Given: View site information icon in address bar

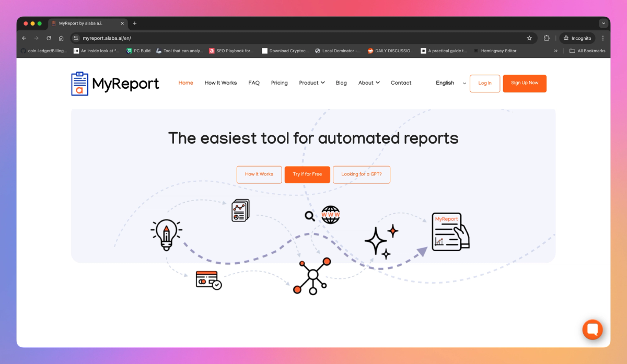Looking at the screenshot, I should tap(76, 38).
